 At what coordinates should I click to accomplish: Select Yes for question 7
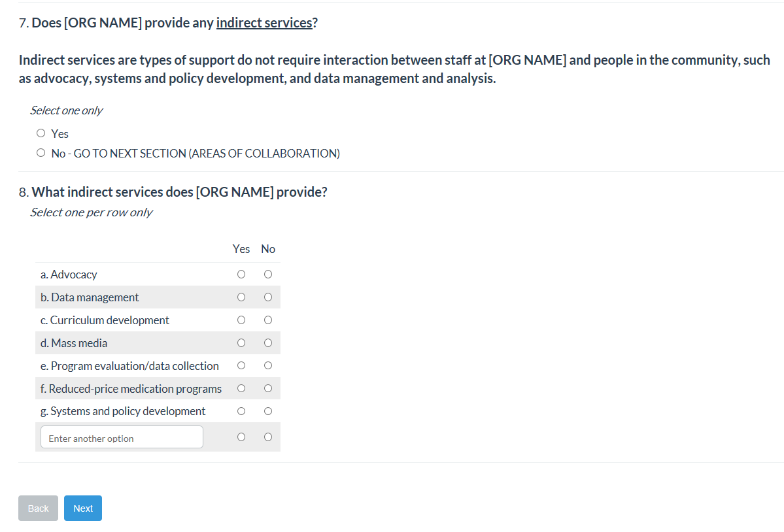(x=41, y=133)
